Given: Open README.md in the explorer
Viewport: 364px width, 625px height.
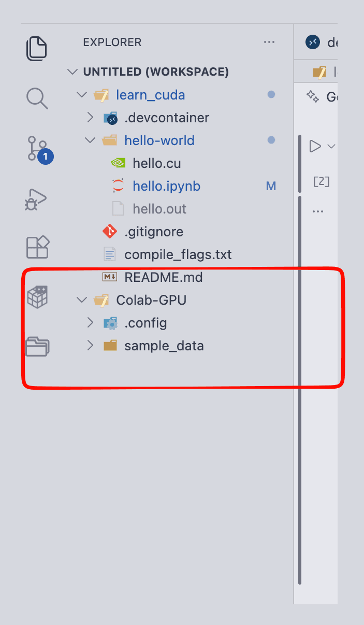Looking at the screenshot, I should click(x=163, y=277).
